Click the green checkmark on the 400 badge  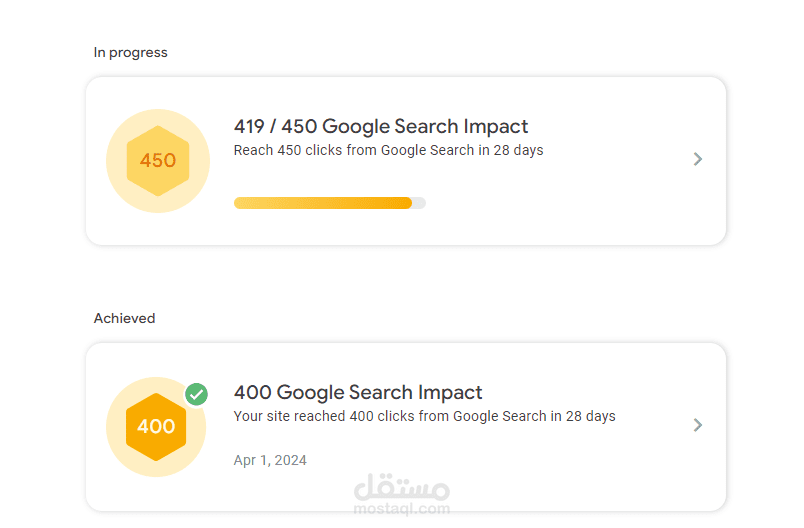(x=197, y=394)
